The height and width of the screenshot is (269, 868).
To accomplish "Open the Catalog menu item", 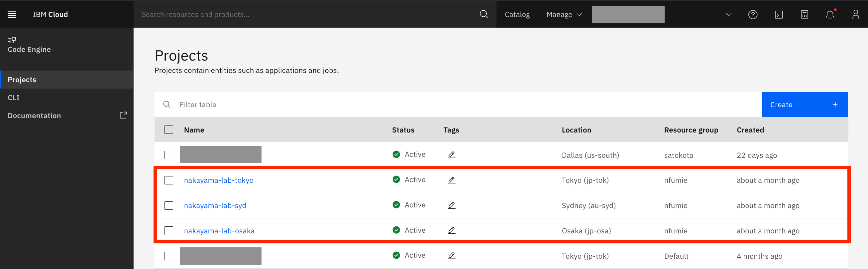I will 517,15.
